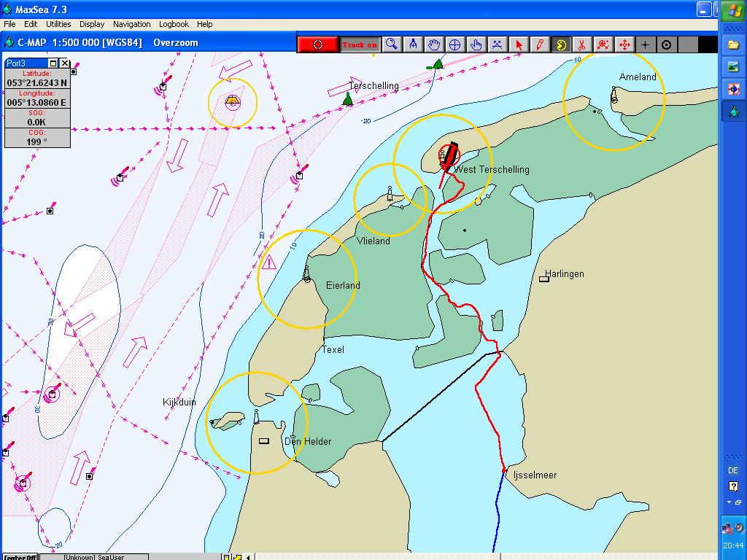747x560 pixels.
Task: Open the DE language selector
Action: pyautogui.click(x=733, y=470)
